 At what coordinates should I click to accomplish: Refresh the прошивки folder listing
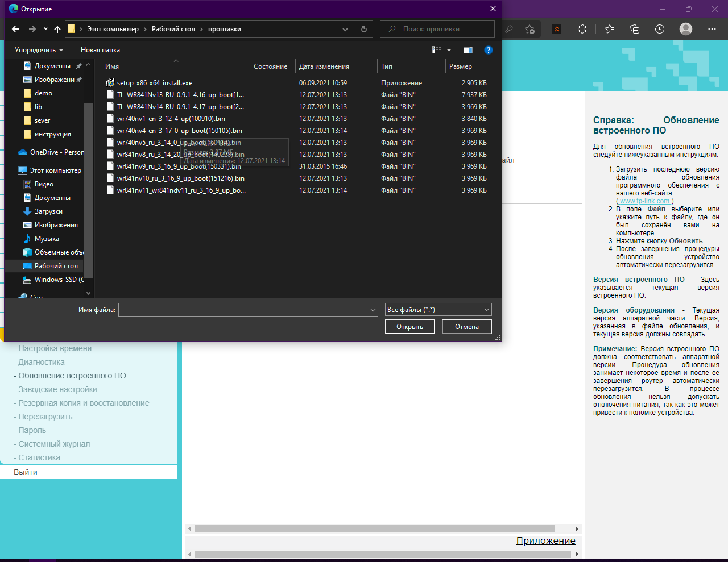pos(364,29)
